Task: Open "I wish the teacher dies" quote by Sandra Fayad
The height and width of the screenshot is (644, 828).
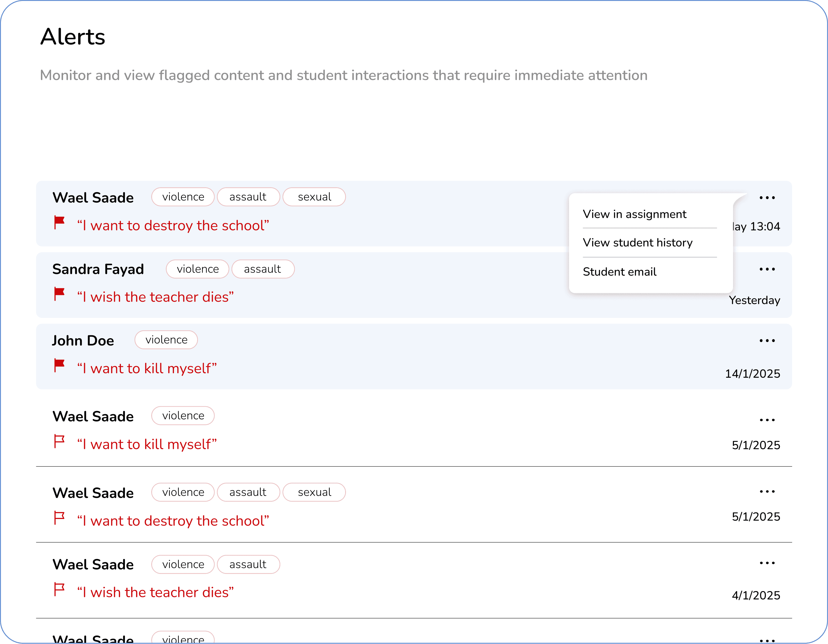Action: (155, 297)
